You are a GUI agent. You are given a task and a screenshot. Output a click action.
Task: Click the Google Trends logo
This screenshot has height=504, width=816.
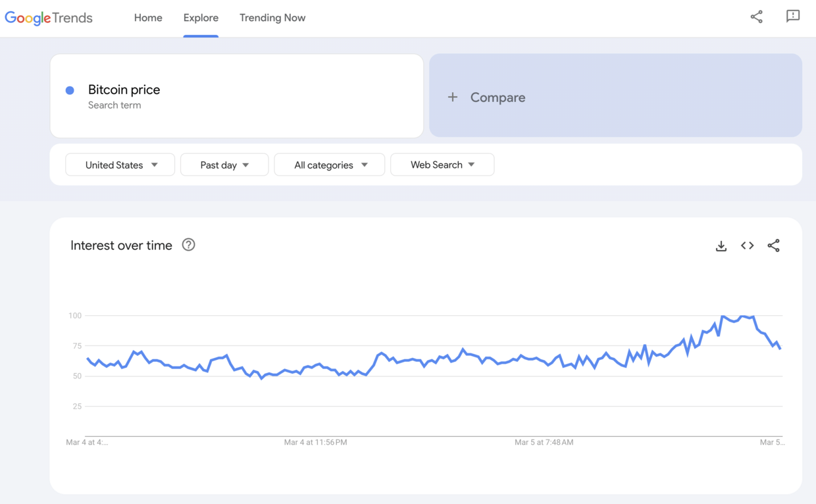point(48,18)
